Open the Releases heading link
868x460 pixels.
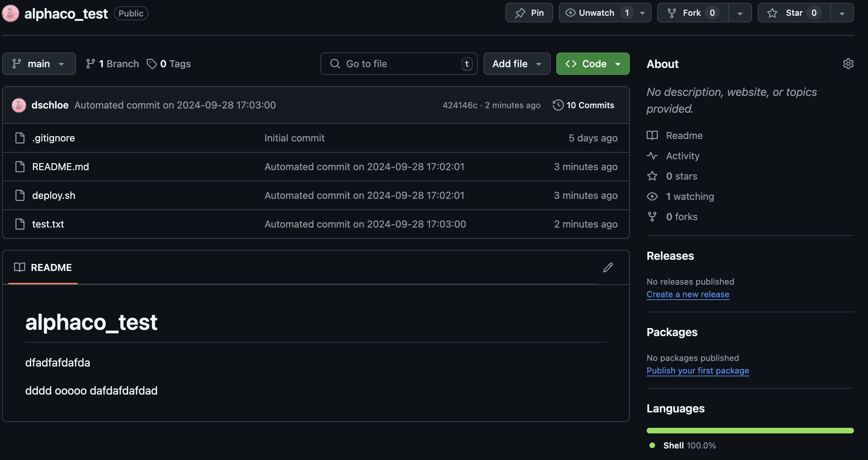pos(670,256)
